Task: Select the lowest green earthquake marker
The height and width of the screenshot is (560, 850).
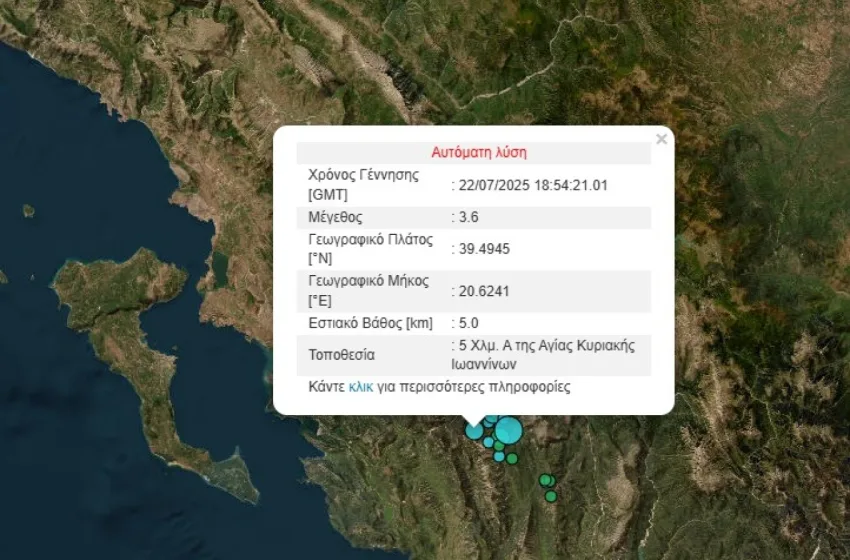Action: coord(551,496)
